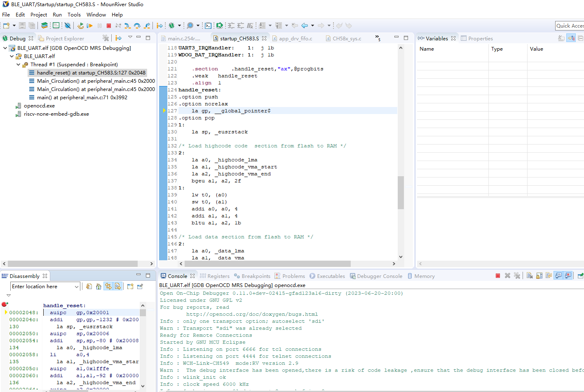The image size is (584, 392).
Task: Click the Console Terminate red square icon
Action: pyautogui.click(x=498, y=275)
